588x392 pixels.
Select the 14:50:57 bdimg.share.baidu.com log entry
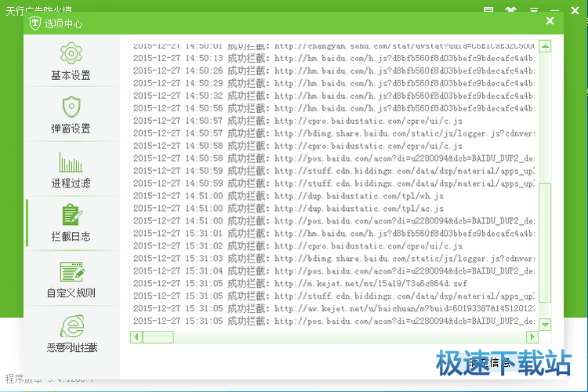coord(334,133)
